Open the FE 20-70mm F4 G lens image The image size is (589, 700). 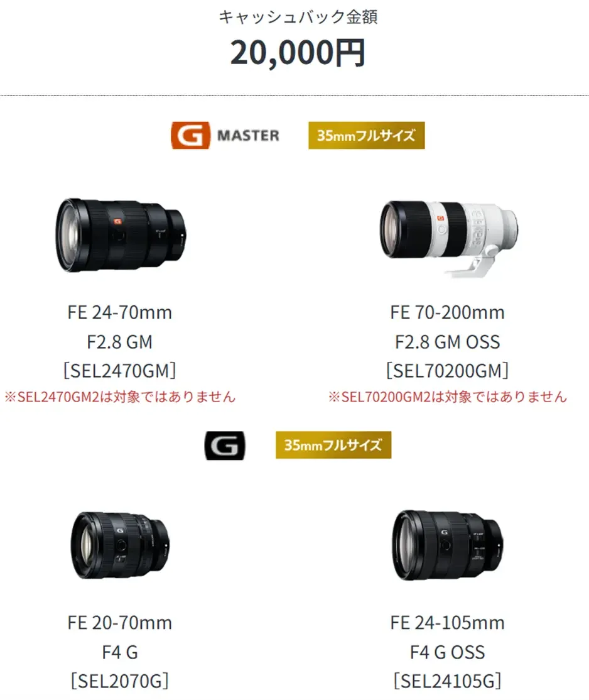coord(120,545)
